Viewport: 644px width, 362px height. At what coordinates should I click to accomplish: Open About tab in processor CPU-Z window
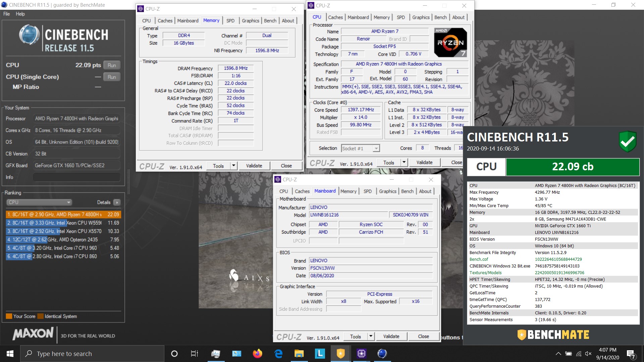coord(458,17)
